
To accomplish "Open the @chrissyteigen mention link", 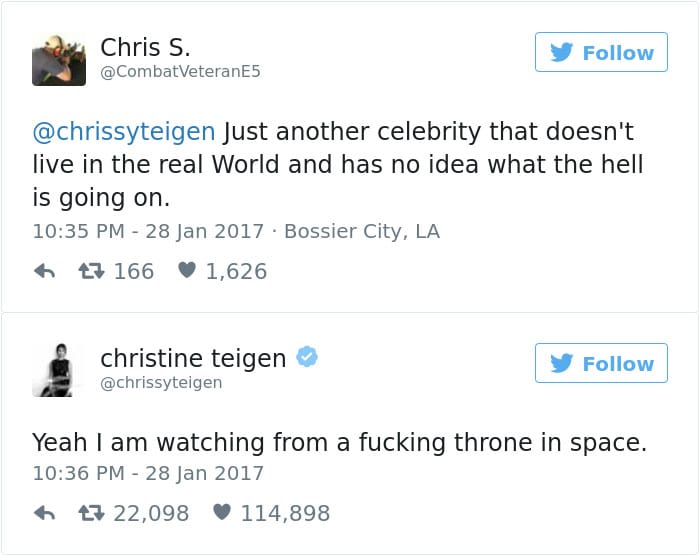I will pyautogui.click(x=124, y=132).
